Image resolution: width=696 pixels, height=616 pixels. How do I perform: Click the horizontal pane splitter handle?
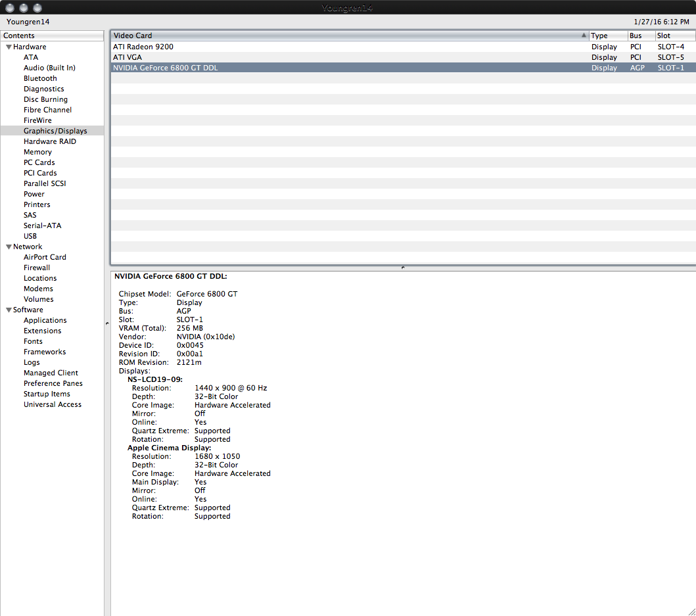(x=403, y=268)
